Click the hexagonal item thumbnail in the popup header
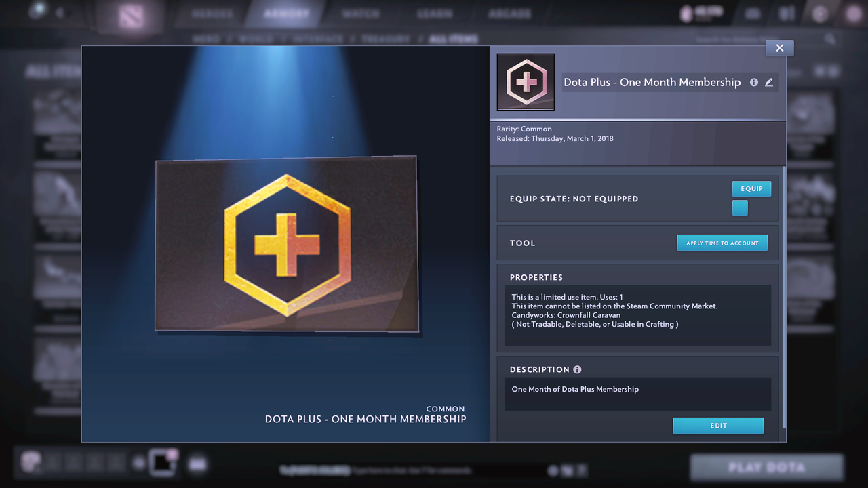This screenshot has height=488, width=868. pos(526,81)
